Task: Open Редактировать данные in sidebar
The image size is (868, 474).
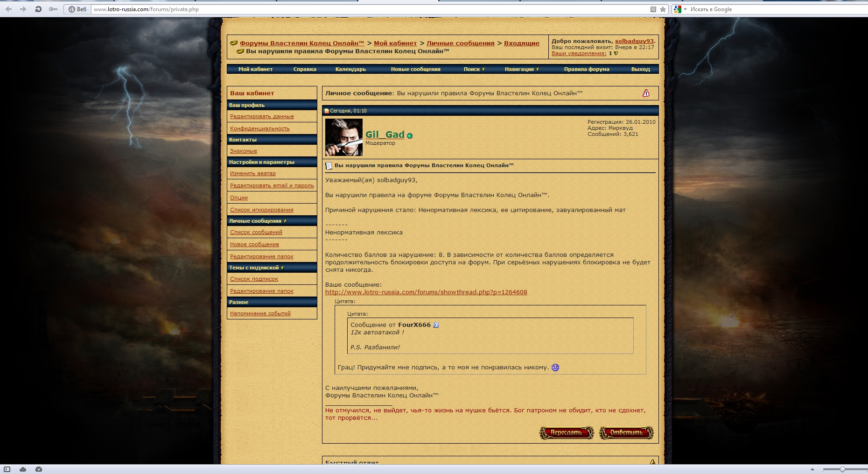Action: coord(262,116)
